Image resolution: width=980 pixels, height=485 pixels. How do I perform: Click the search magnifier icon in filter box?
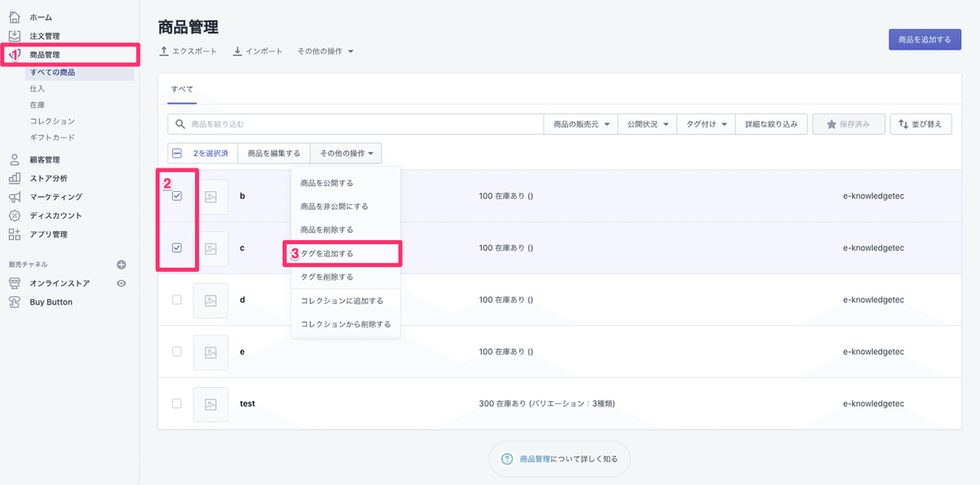tap(180, 124)
